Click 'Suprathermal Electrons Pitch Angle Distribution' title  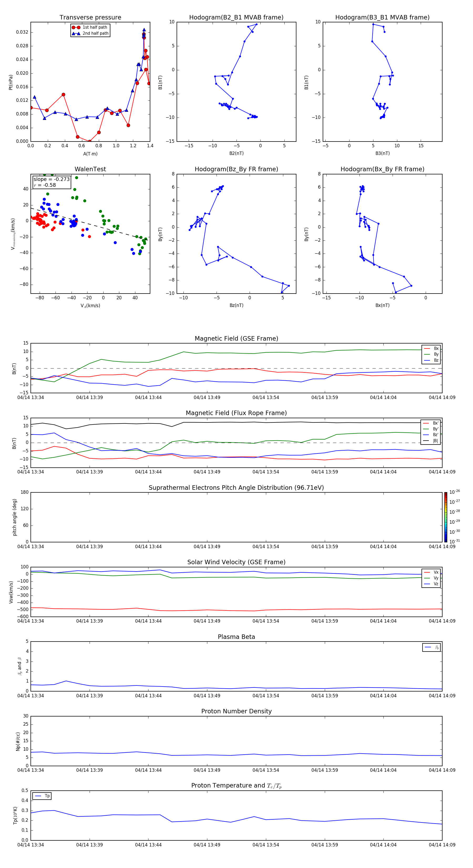236,488
